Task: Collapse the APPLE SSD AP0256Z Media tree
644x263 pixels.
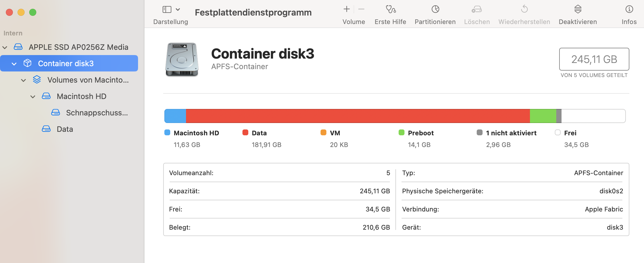Action: pyautogui.click(x=5, y=47)
